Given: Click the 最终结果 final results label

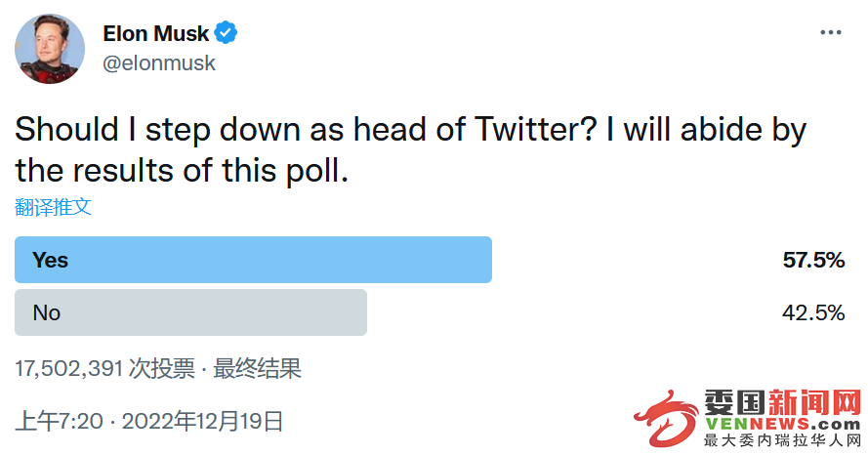Looking at the screenshot, I should coord(258,368).
